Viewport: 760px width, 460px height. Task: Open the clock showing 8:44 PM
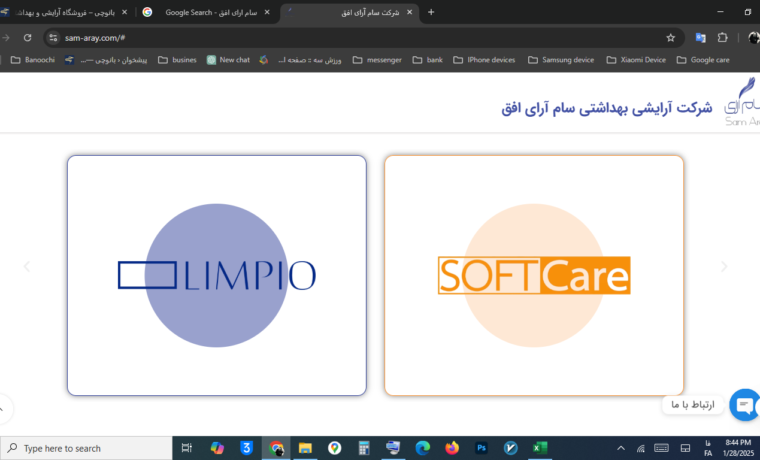coord(739,448)
